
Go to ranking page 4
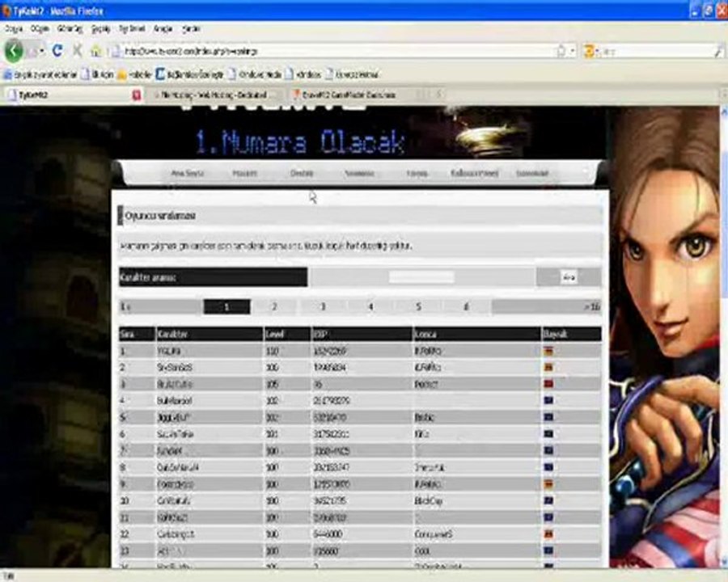pyautogui.click(x=370, y=306)
